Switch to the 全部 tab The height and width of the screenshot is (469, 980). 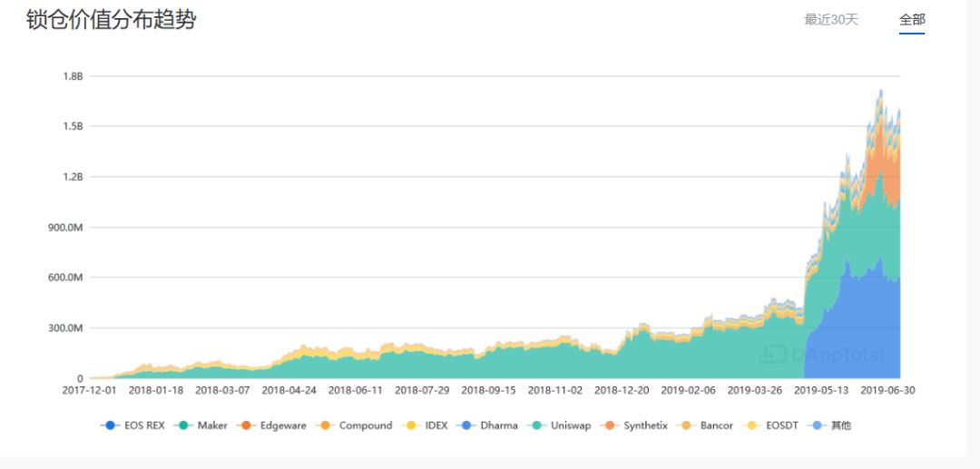click(x=912, y=19)
